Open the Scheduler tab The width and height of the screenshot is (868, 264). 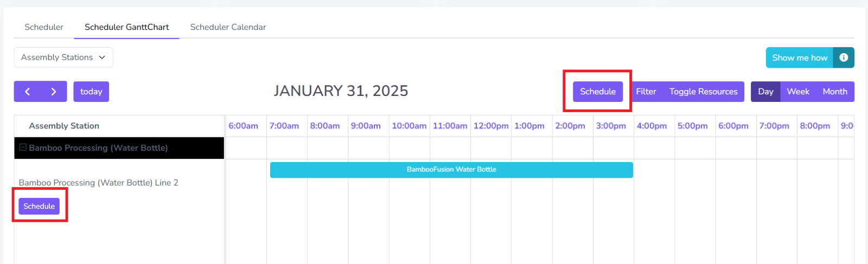[x=44, y=27]
